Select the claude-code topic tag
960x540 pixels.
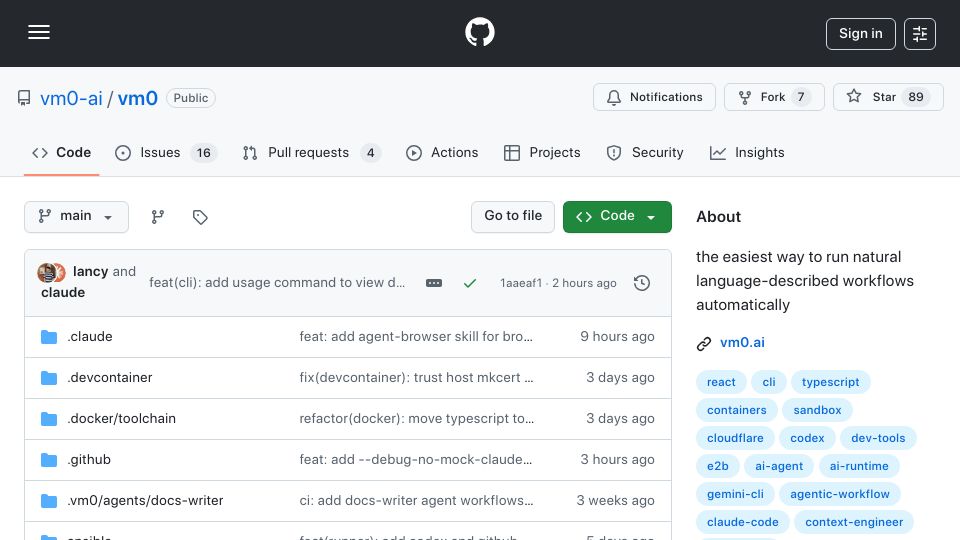[x=743, y=523]
